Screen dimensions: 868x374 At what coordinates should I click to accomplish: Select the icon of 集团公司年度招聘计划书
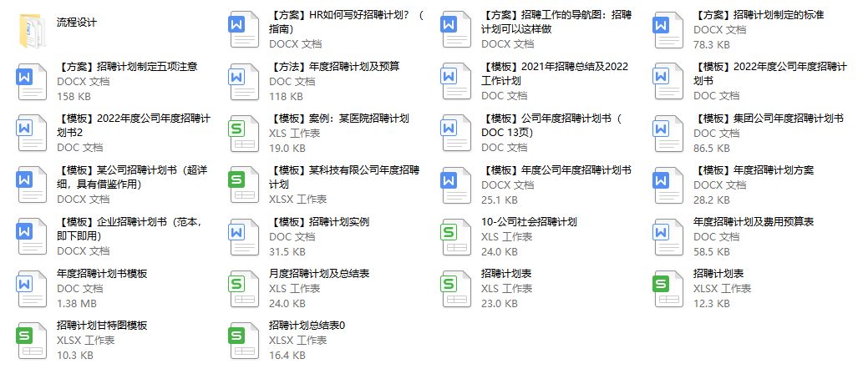click(668, 134)
